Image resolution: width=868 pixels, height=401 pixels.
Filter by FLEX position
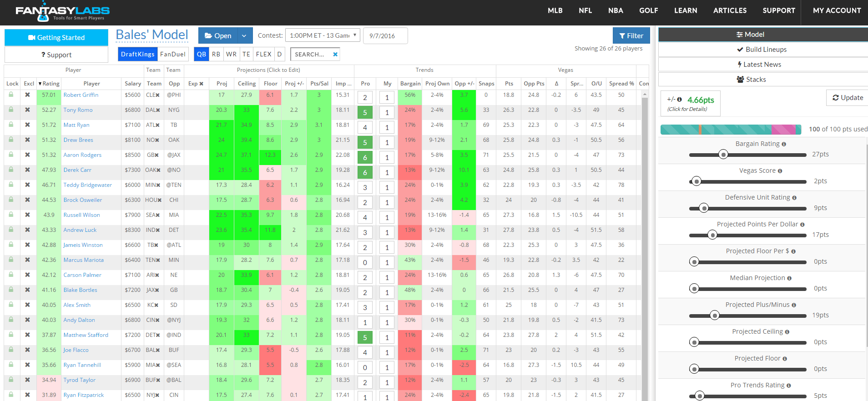coord(263,54)
